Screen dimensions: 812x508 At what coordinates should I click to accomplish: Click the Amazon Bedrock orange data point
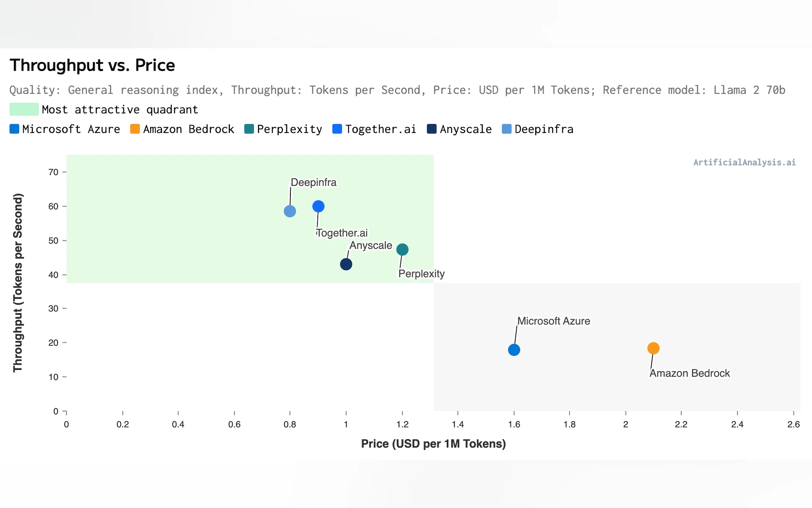point(653,348)
